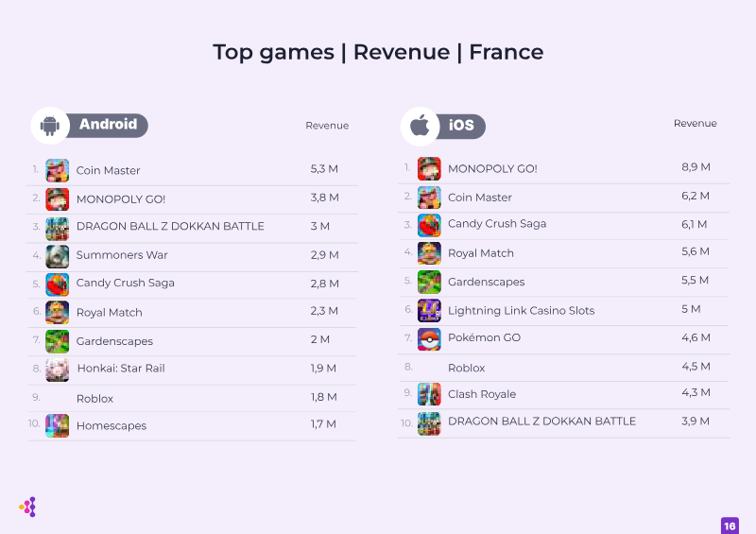Image resolution: width=756 pixels, height=534 pixels.
Task: Click the Homescapes game icon
Action: coord(58,425)
